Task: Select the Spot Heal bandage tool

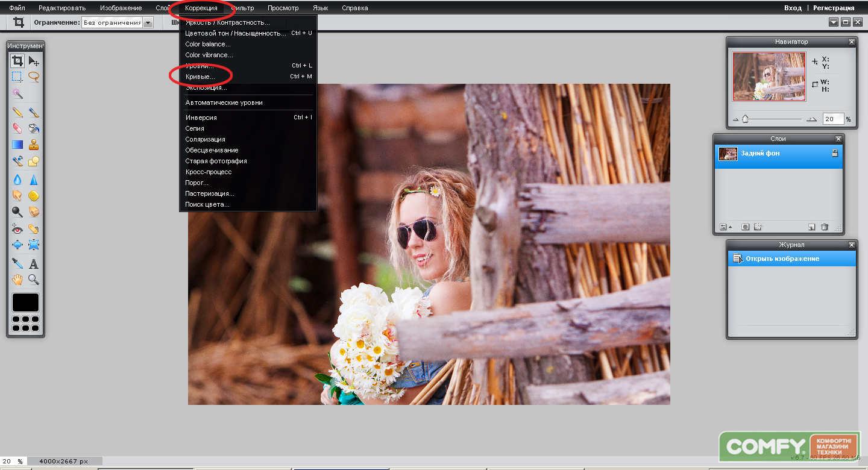Action: [34, 229]
